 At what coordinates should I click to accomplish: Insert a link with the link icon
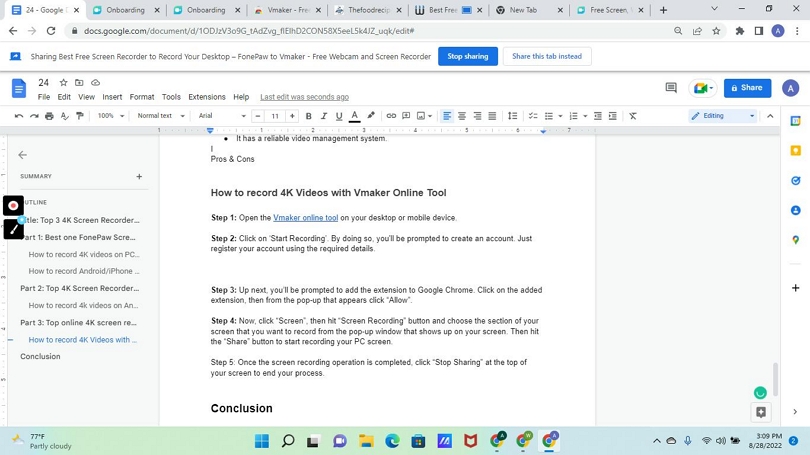click(391, 116)
